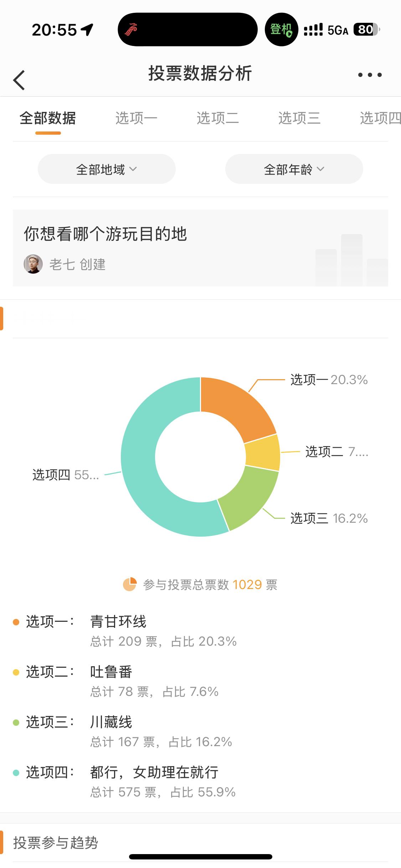The image size is (401, 868).
Task: Tap the pie icon beside total votes
Action: click(x=130, y=584)
